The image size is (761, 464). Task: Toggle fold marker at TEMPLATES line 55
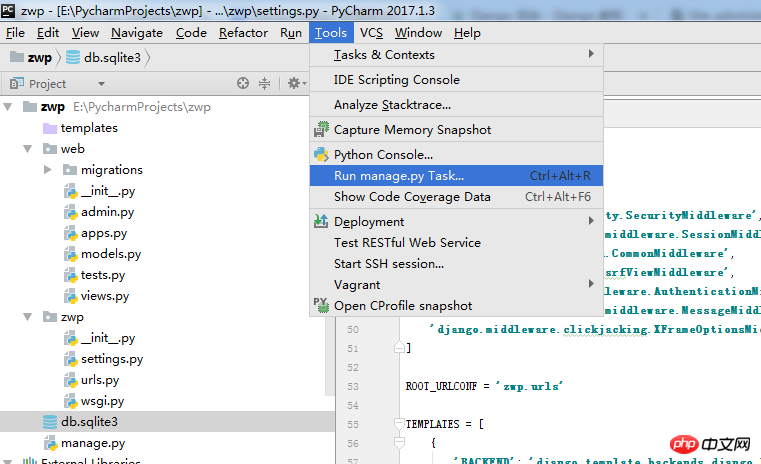pyautogui.click(x=399, y=424)
